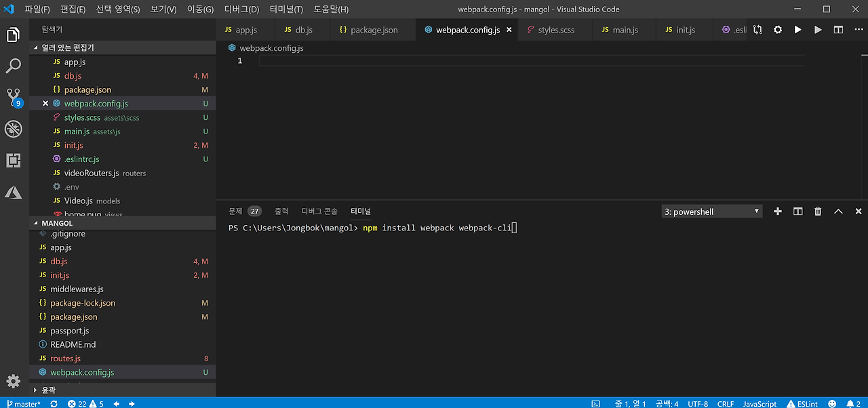Go to line via '줄 1, 열 1'
868x408 pixels.
pyautogui.click(x=630, y=404)
